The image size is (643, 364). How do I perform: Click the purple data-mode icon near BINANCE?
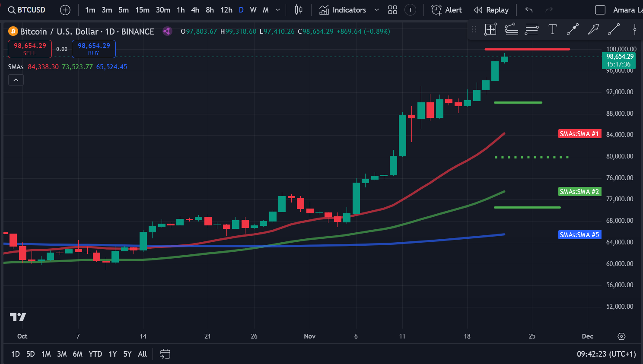(x=167, y=31)
